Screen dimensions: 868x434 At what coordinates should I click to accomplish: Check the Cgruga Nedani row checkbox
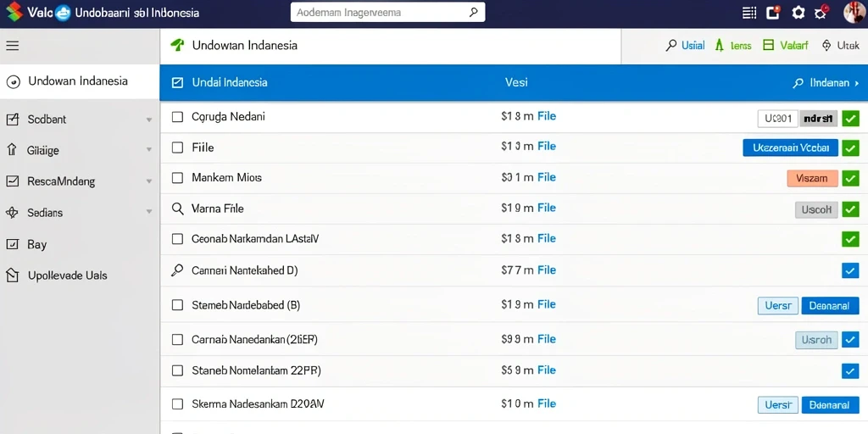pos(177,117)
